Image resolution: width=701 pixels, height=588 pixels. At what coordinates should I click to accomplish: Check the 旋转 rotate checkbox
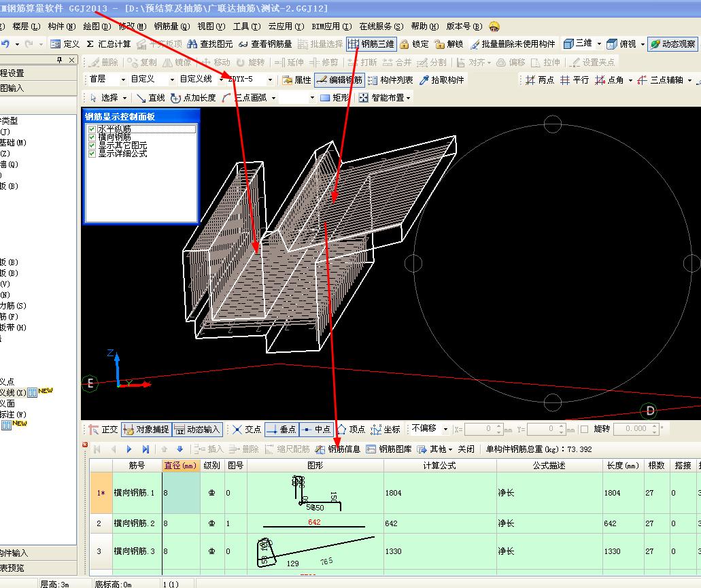pos(584,429)
